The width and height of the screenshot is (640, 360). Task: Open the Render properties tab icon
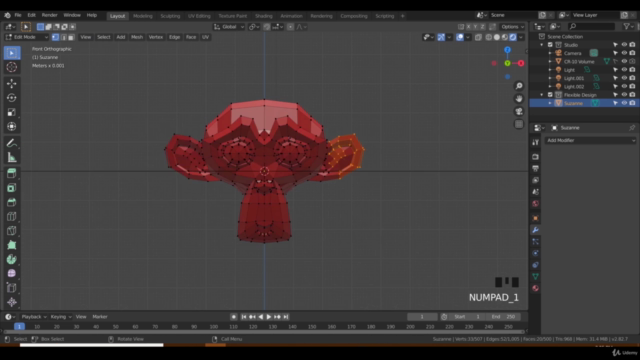[x=535, y=157]
